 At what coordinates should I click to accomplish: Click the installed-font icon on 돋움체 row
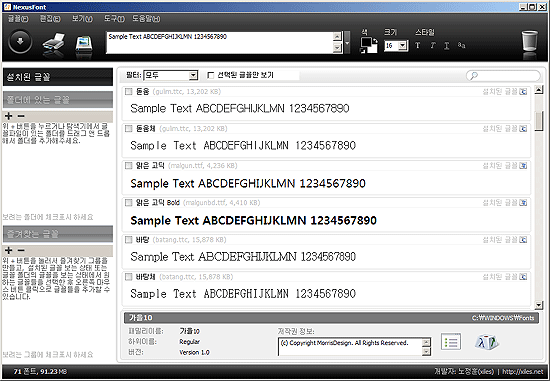(523, 129)
